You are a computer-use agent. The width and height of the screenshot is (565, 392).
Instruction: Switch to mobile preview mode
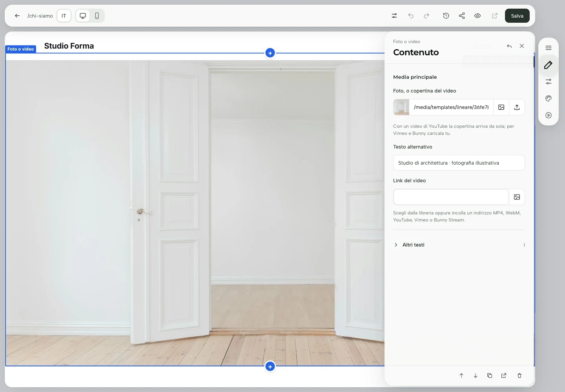click(x=97, y=16)
